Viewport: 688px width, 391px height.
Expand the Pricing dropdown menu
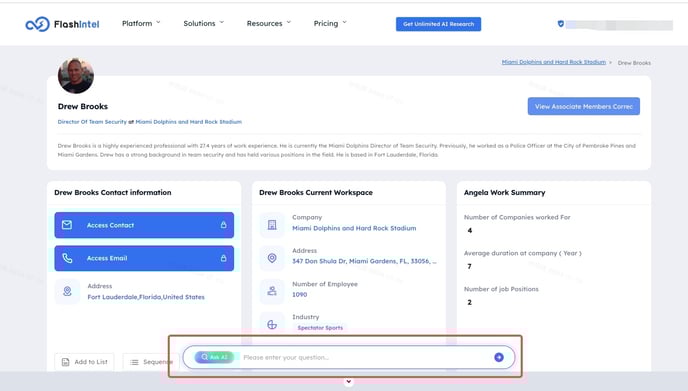point(330,23)
